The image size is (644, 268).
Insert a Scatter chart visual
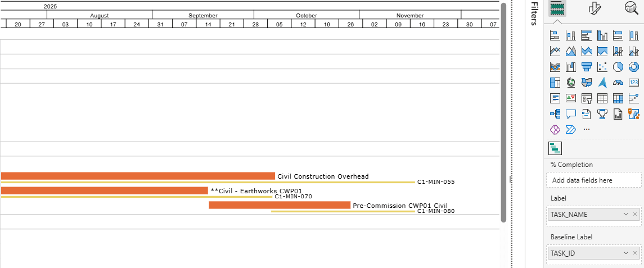point(602,67)
